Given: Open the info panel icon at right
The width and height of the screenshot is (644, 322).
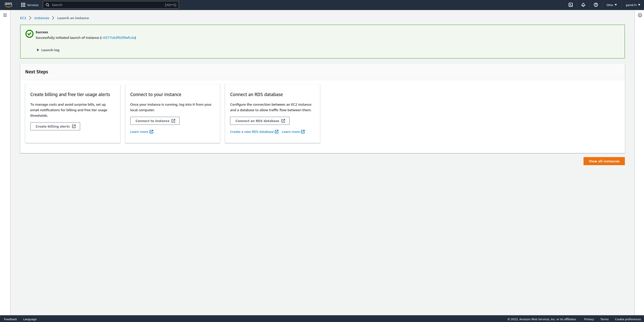Looking at the screenshot, I should click(x=640, y=15).
